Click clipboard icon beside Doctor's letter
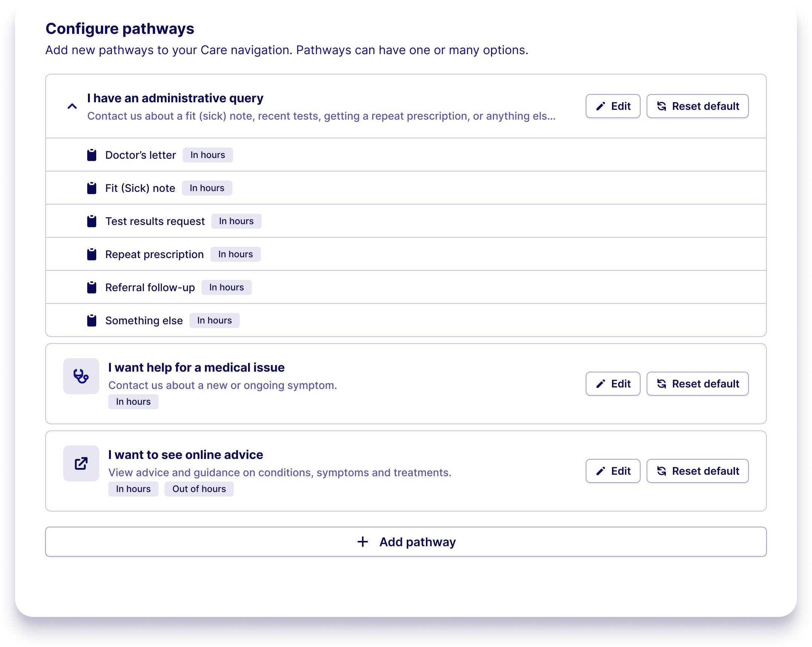This screenshot has height=647, width=812. coord(91,155)
